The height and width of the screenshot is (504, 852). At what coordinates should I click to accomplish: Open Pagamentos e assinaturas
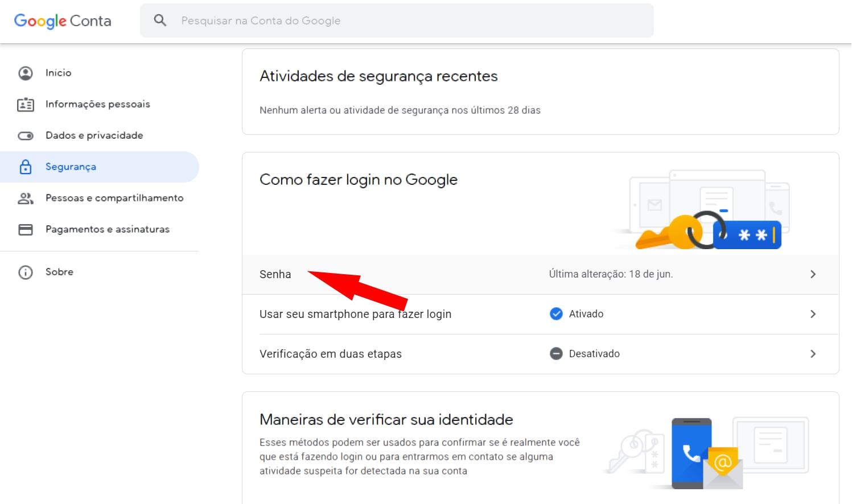point(100,229)
